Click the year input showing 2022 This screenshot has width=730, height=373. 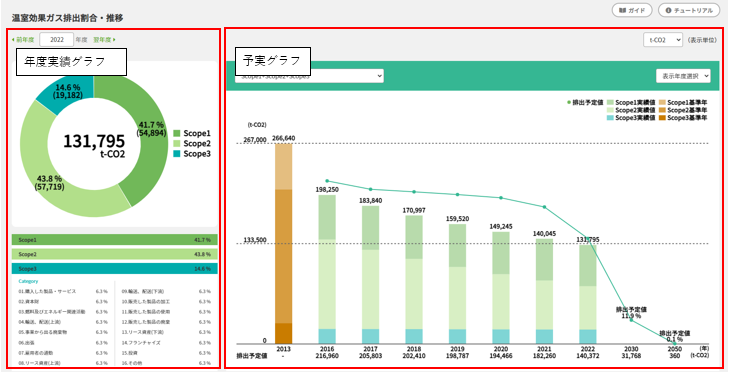[x=57, y=40]
